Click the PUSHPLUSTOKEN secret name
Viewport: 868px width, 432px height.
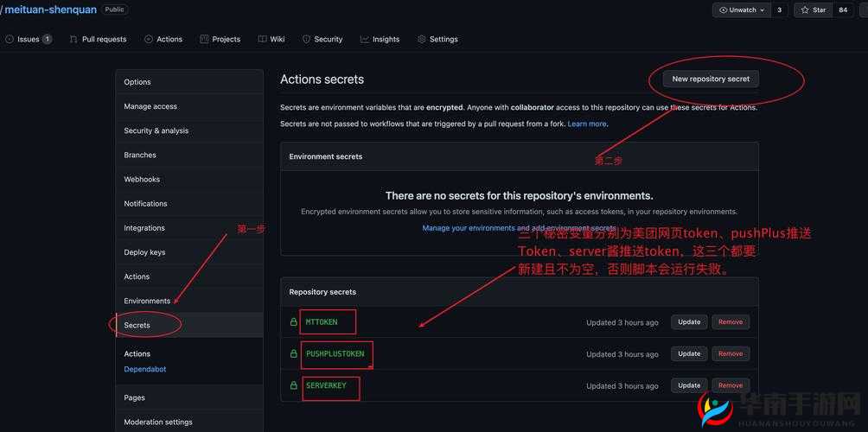click(x=335, y=353)
